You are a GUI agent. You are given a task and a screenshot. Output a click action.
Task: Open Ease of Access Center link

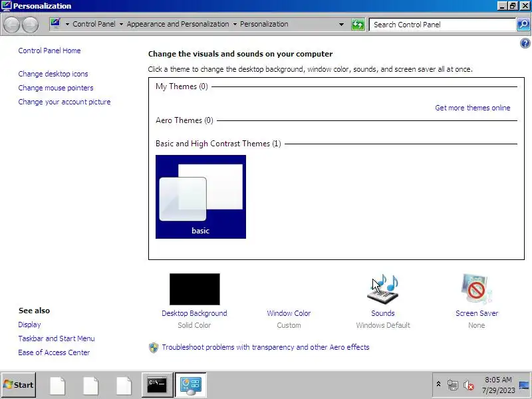[55, 352]
